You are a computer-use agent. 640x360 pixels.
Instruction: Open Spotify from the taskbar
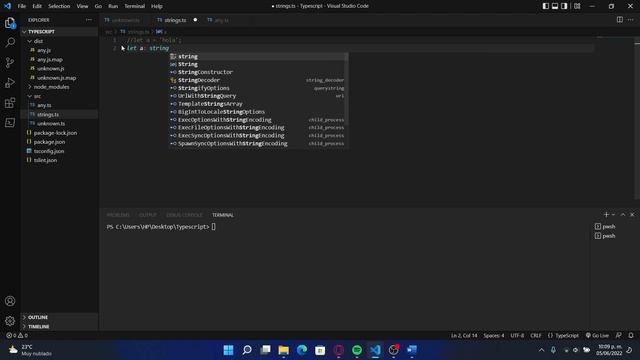357,350
